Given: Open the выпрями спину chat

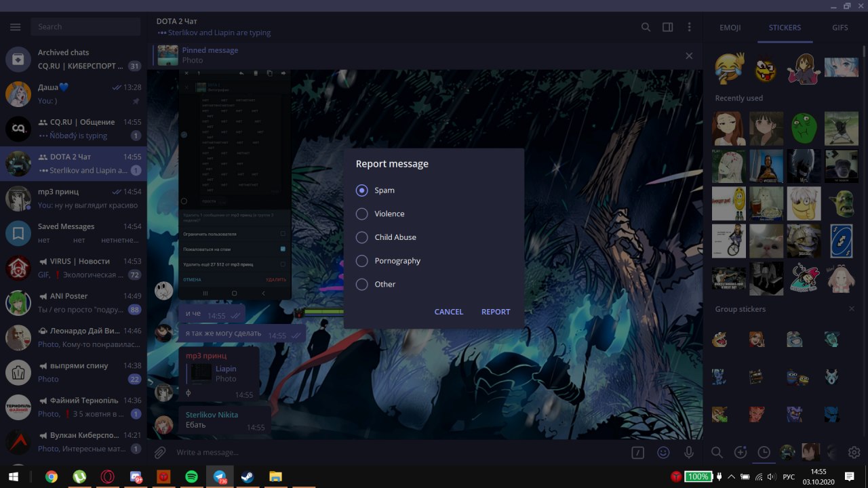Looking at the screenshot, I should pyautogui.click(x=73, y=372).
